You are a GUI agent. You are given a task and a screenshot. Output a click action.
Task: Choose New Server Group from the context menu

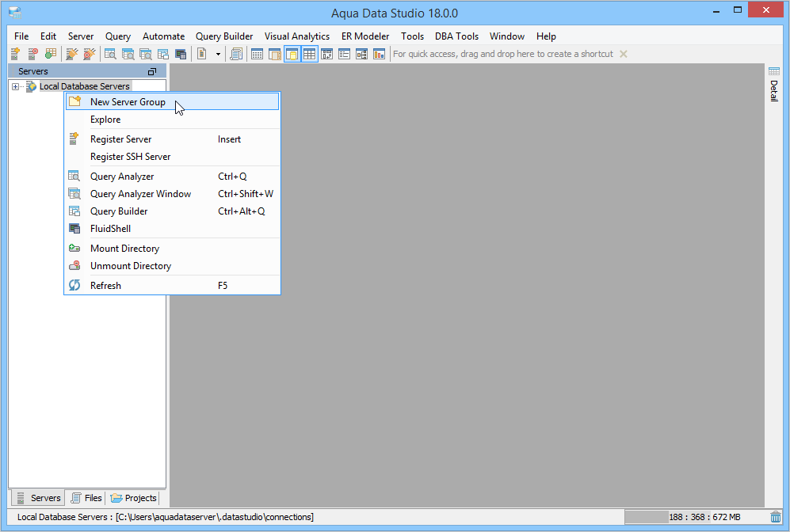pos(172,101)
